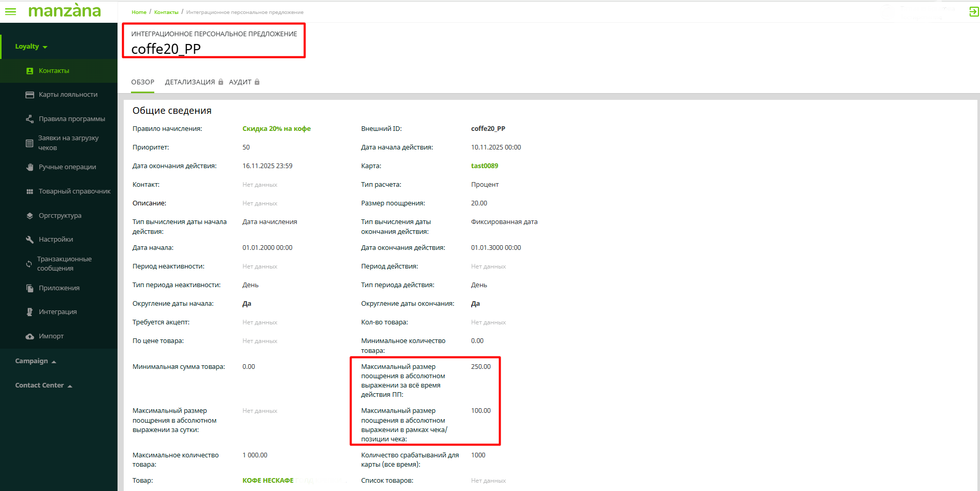Viewport: 980px width, 491px height.
Task: Open the КОФЕ НЕСКАФЕ product link
Action: 268,481
